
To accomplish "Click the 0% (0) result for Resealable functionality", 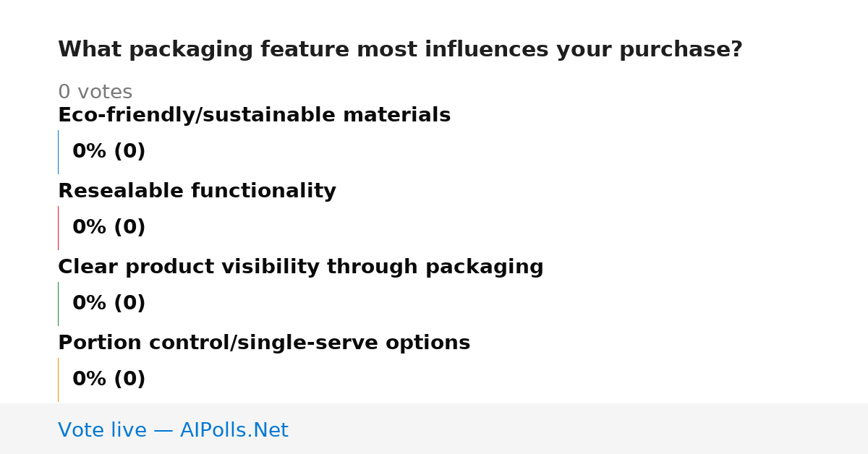I will click(x=109, y=228).
